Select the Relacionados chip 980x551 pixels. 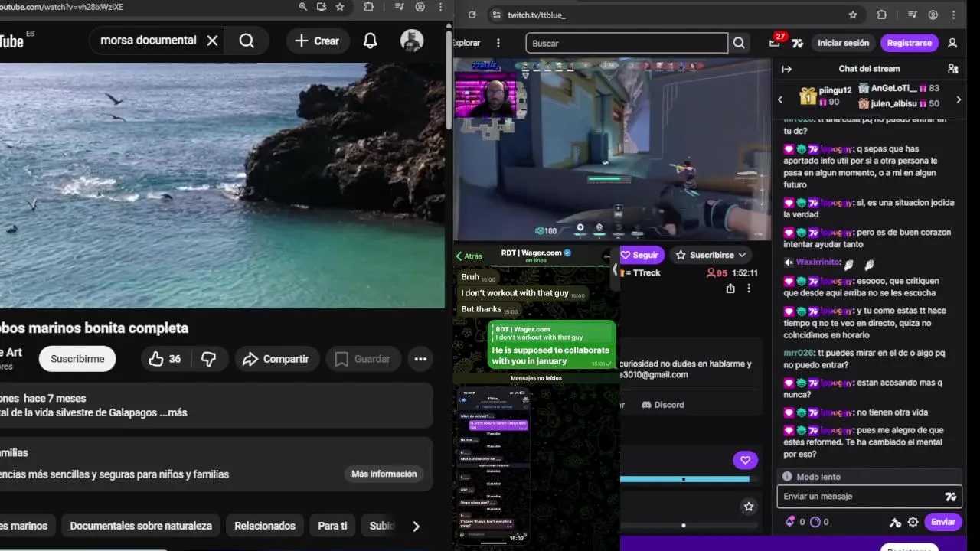pyautogui.click(x=265, y=526)
